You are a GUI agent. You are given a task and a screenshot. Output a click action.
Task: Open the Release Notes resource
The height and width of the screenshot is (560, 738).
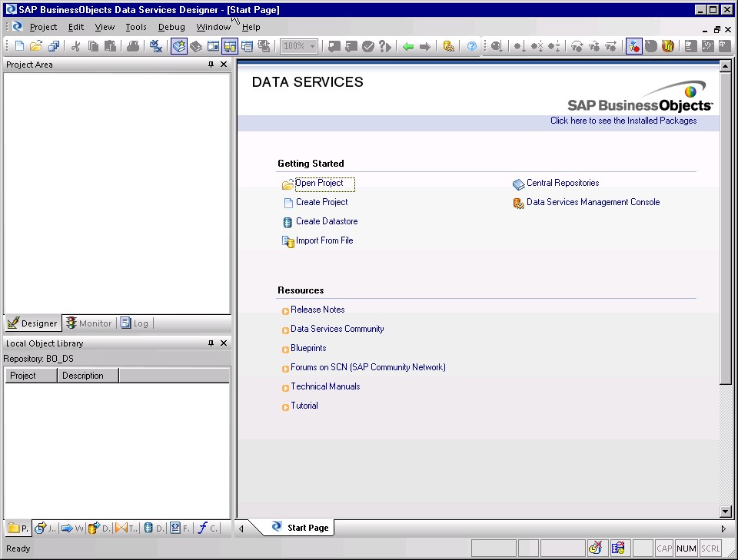pos(317,310)
